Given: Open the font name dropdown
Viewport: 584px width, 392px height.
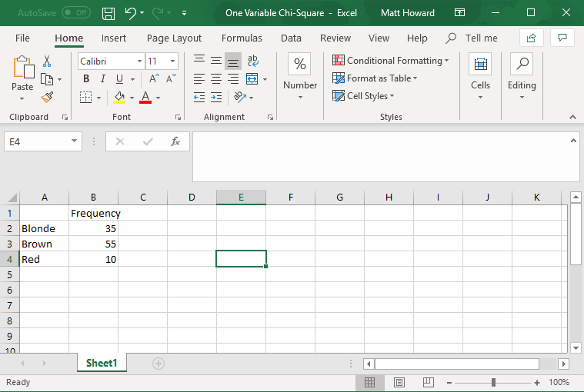Looking at the screenshot, I should [139, 61].
